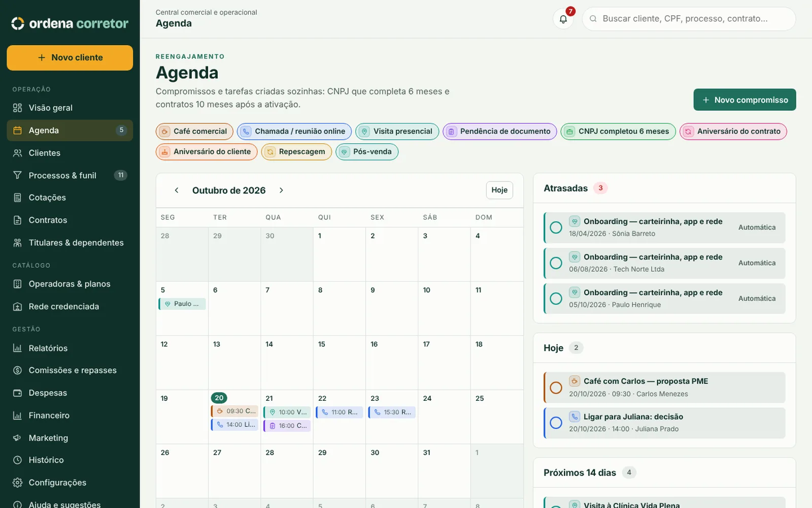Toggle the Café comercial filter chip
This screenshot has width=812, height=508.
point(194,132)
